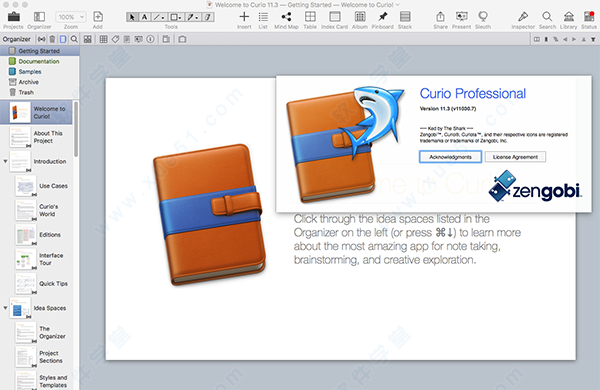Insert a Pinboard figure
600x390 pixels.
382,20
